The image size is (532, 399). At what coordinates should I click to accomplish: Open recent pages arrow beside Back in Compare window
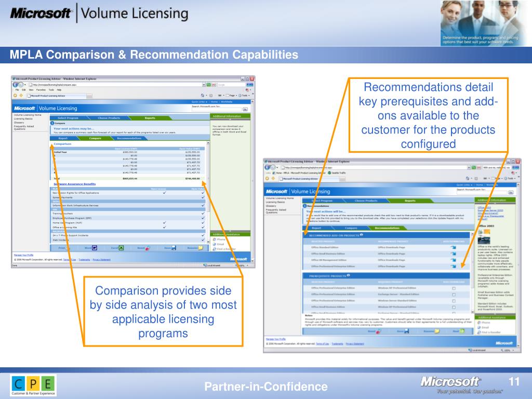pyautogui.click(x=25, y=85)
